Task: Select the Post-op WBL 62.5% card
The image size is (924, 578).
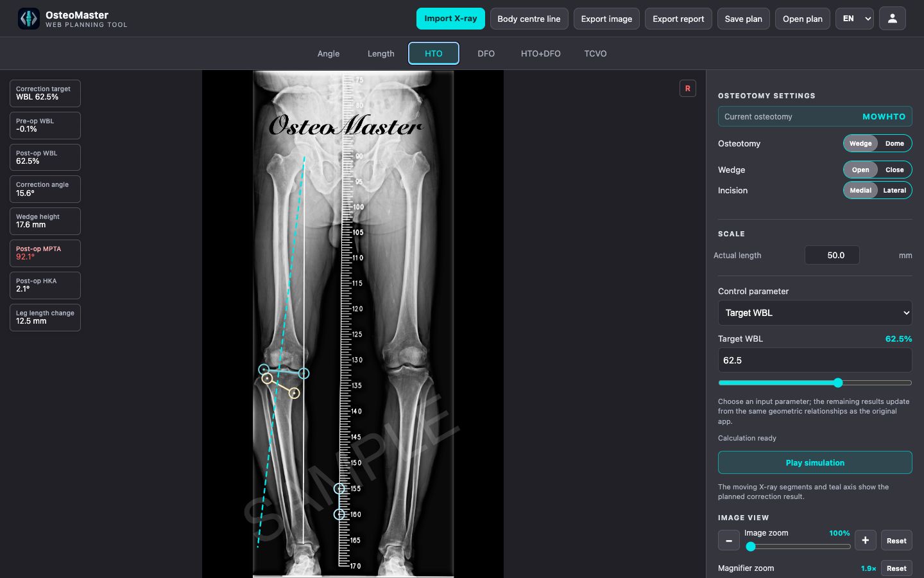Action: (x=45, y=157)
